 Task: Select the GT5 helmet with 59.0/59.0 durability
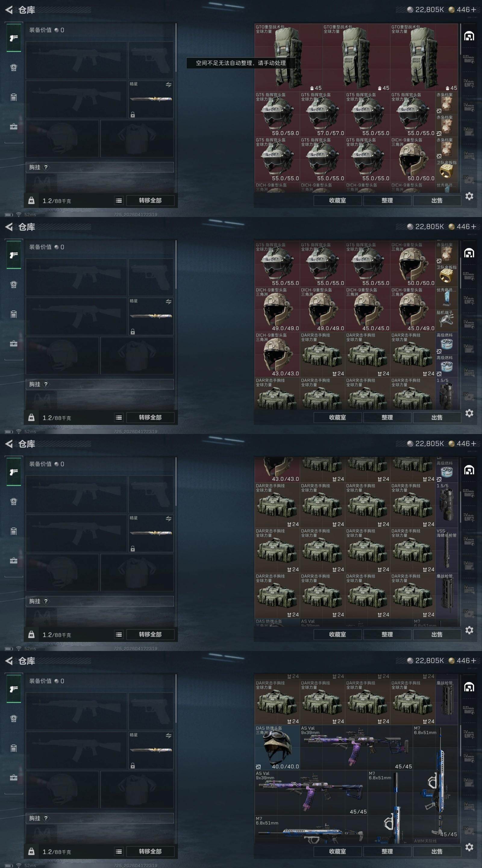[x=277, y=114]
